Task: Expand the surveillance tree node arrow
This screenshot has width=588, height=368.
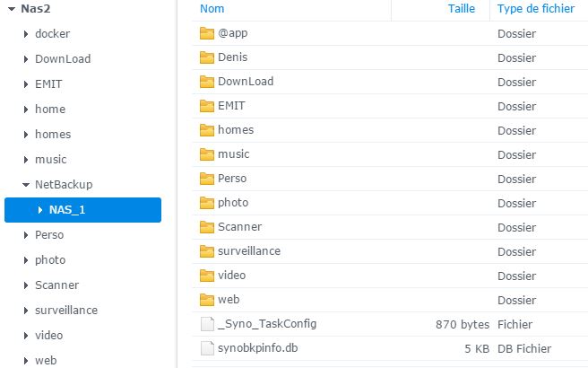Action: click(25, 311)
